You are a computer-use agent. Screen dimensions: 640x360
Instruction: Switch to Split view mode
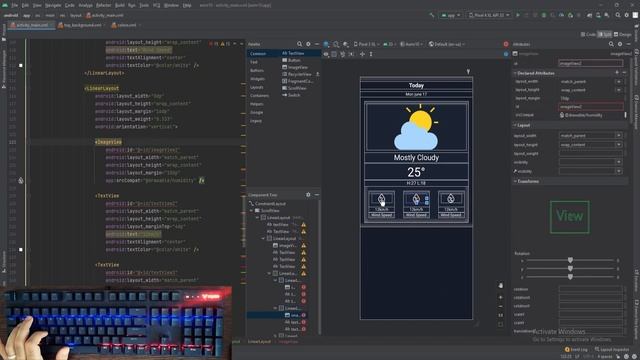pyautogui.click(x=605, y=35)
